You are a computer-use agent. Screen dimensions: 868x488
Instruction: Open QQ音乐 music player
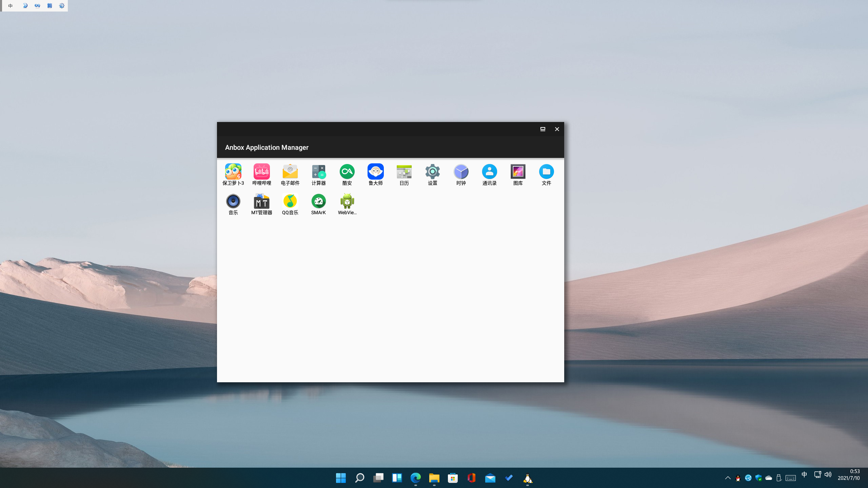pos(290,201)
